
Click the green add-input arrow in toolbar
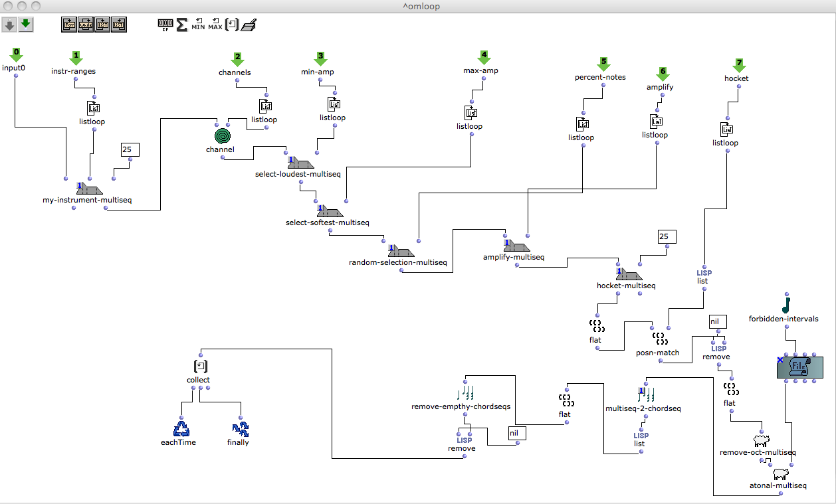pos(26,25)
